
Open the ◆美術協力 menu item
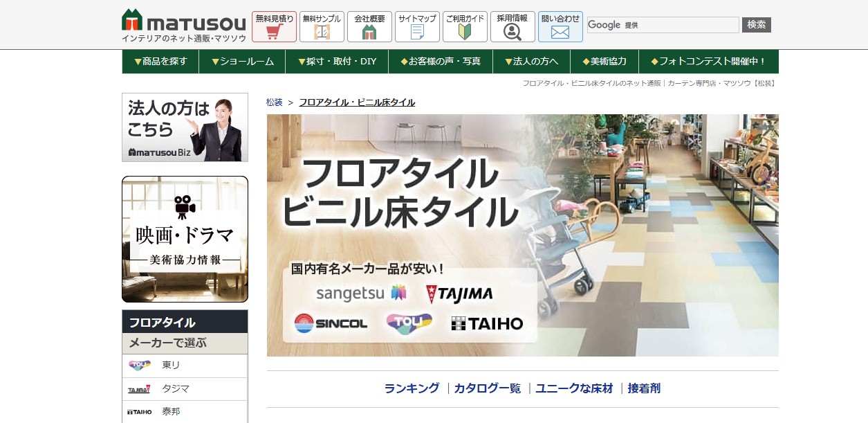[604, 62]
